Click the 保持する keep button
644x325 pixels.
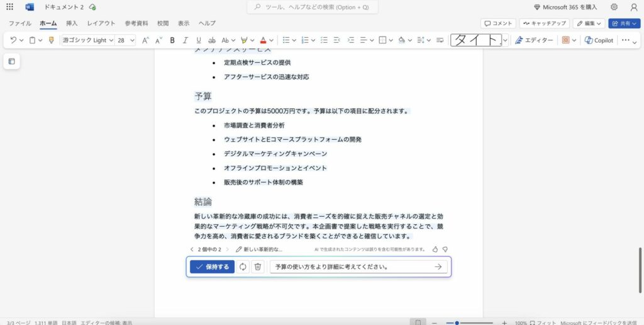click(x=213, y=266)
